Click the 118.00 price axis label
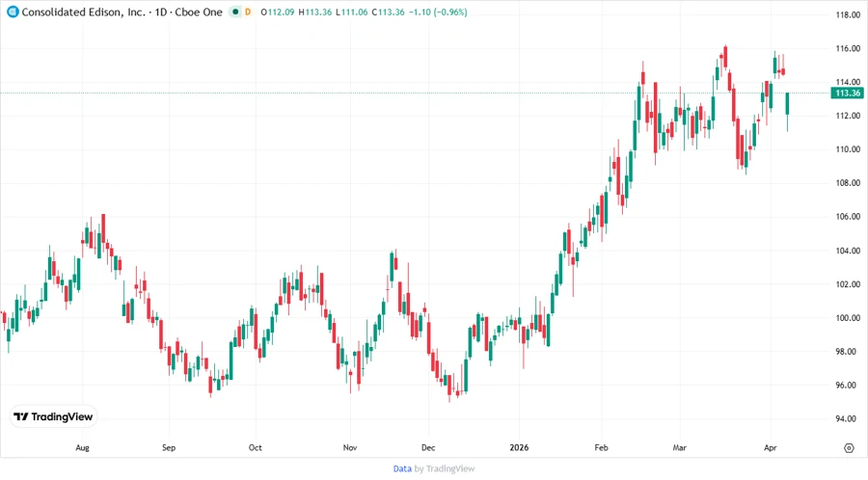868x480 pixels. click(x=848, y=14)
